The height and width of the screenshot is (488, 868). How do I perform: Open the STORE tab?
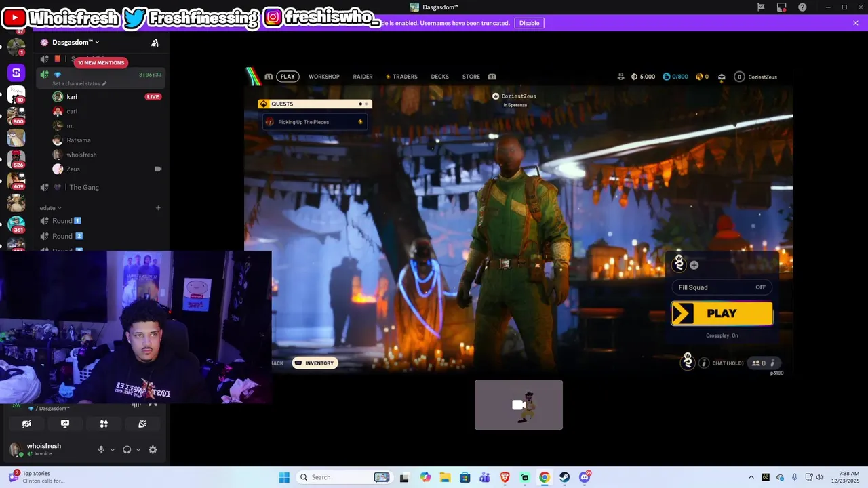pyautogui.click(x=471, y=77)
